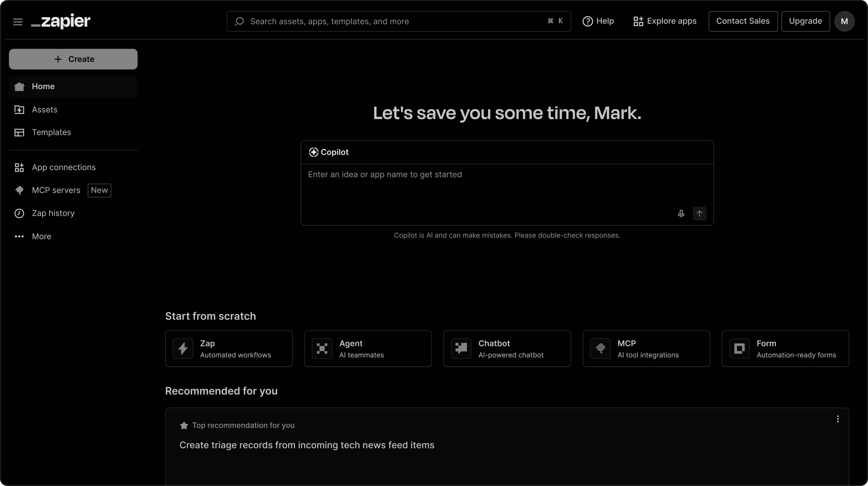Click the Home house icon
868x486 pixels.
pyautogui.click(x=19, y=87)
